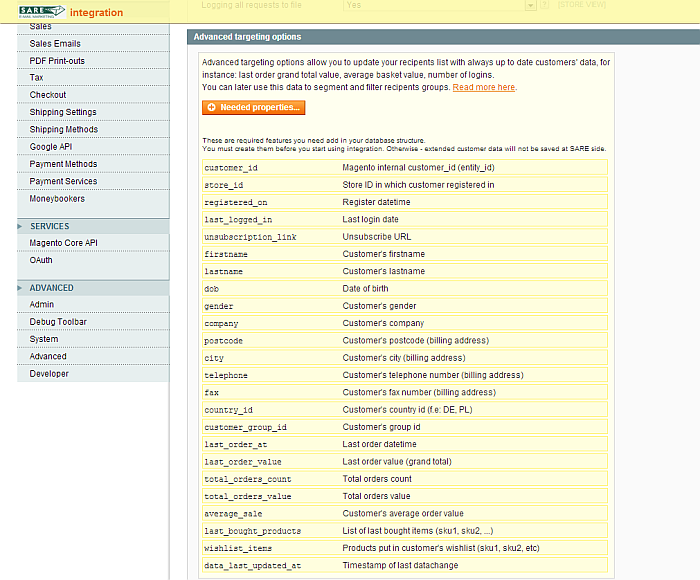
Task: Open the Read more here link
Action: (x=483, y=87)
